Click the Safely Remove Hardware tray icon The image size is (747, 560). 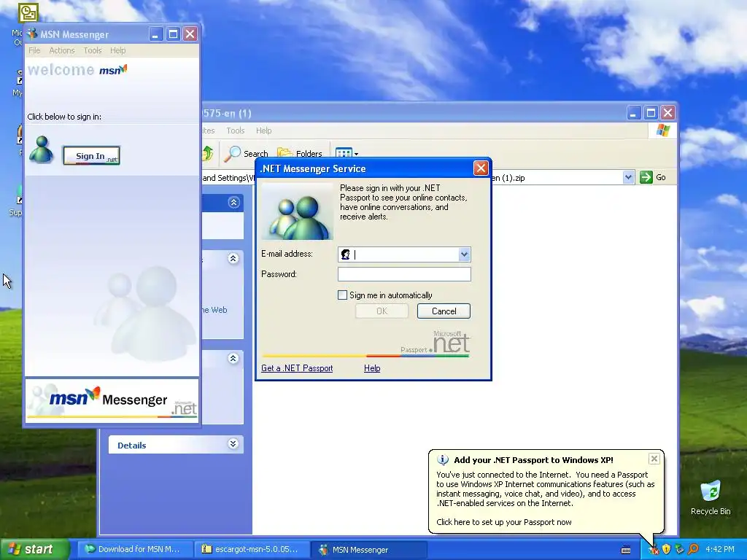(x=679, y=550)
